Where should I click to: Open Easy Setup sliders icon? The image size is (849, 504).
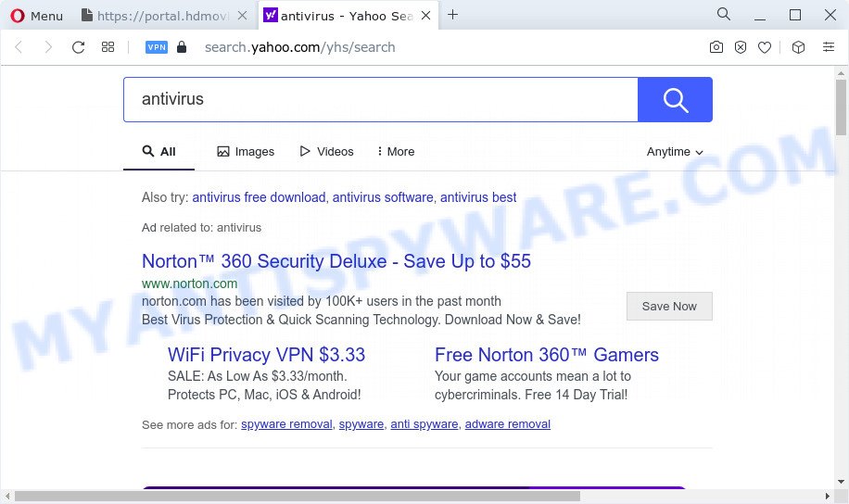[829, 47]
